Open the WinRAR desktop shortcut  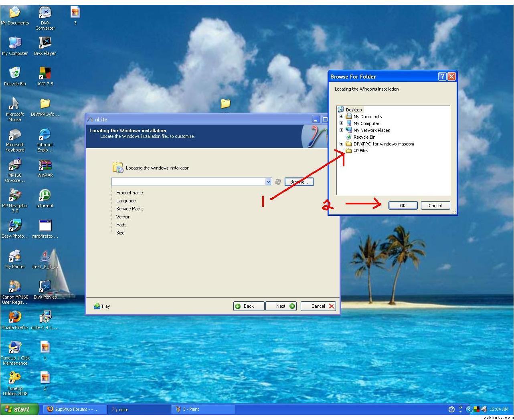(45, 165)
